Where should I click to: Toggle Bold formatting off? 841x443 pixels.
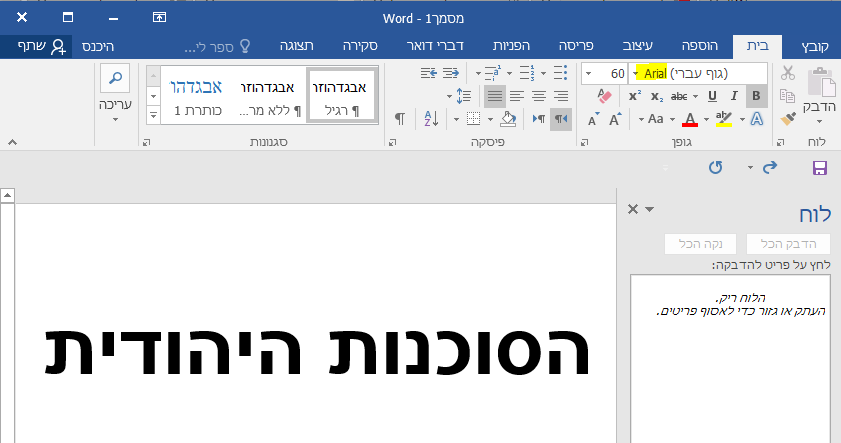(756, 96)
